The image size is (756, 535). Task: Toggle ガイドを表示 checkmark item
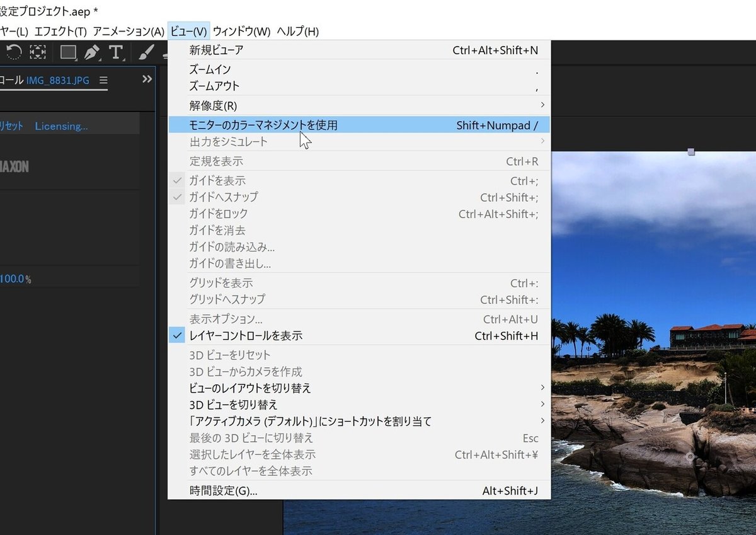[x=359, y=181]
